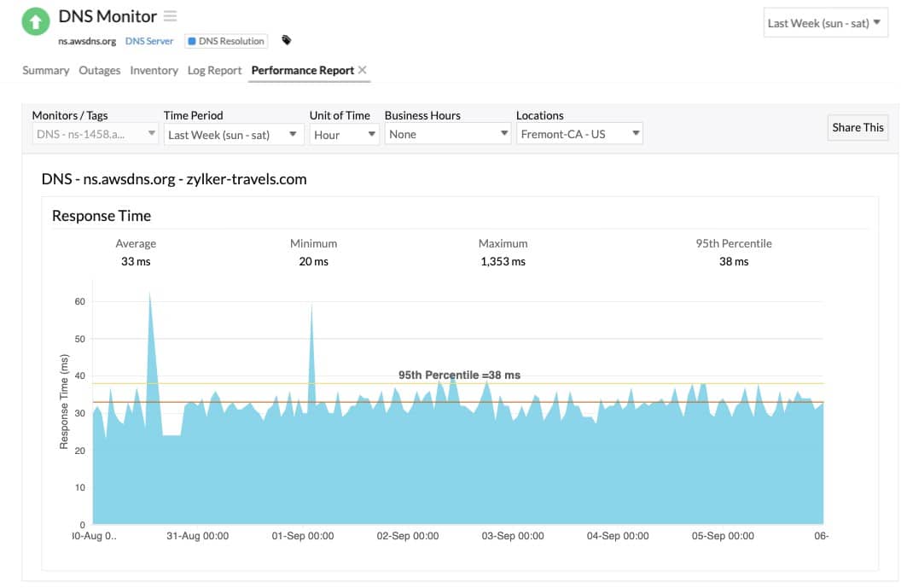Click the blue square DNS Resolution badge
The width and height of the screenshot is (907, 588).
226,41
